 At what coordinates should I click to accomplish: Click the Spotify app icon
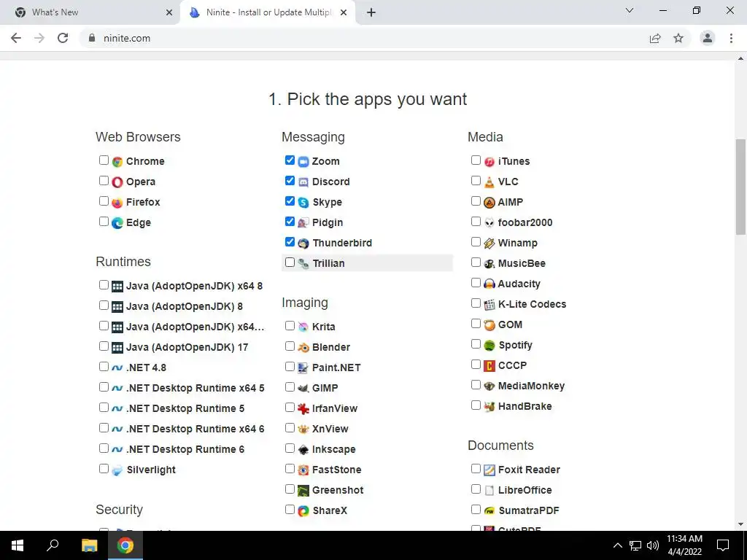(x=489, y=345)
